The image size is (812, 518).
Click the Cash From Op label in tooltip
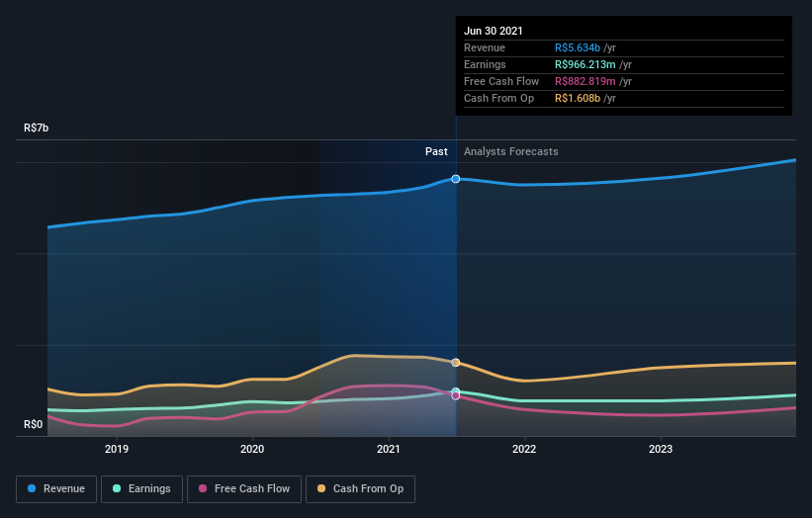pos(498,98)
